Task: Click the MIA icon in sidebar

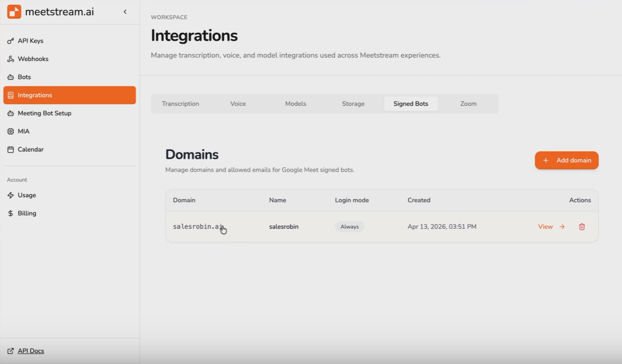Action: point(11,131)
